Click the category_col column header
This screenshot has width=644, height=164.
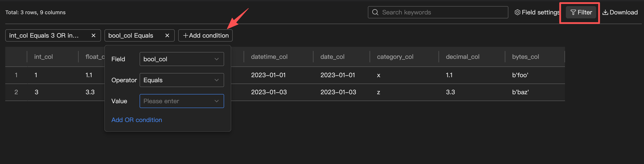tap(395, 57)
